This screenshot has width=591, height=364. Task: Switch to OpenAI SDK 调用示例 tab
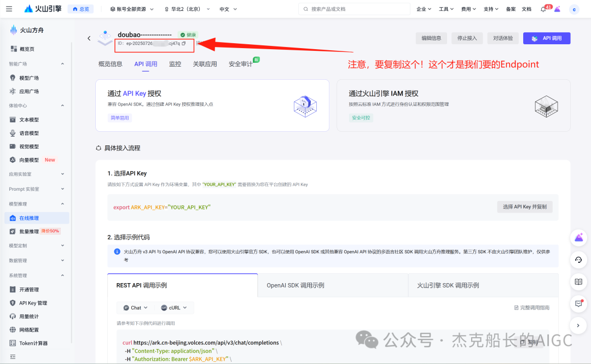tap(333, 285)
